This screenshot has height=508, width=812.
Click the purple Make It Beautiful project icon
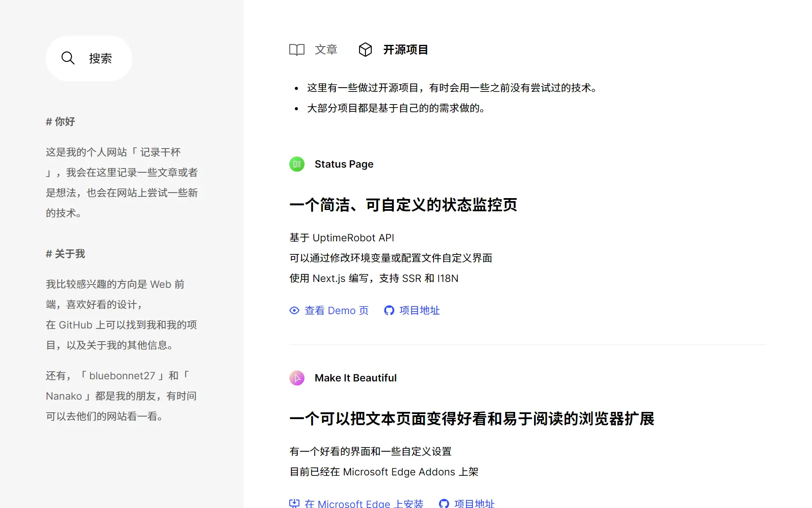(297, 378)
